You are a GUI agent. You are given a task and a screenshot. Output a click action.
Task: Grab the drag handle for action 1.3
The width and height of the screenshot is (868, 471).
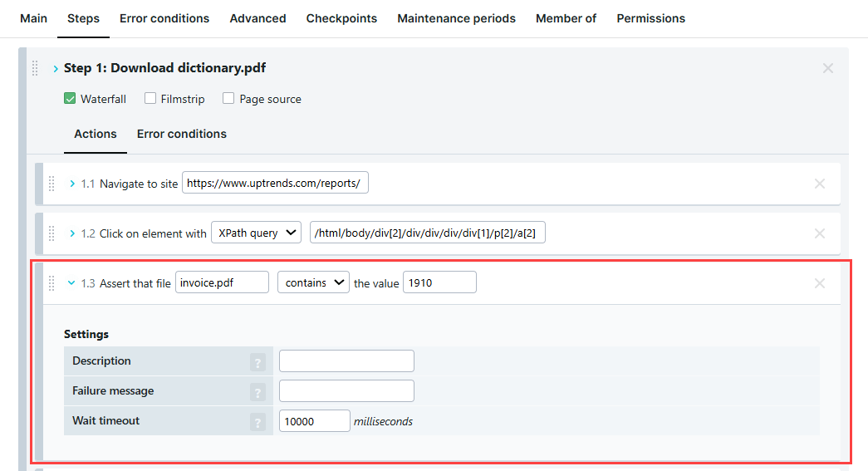tap(51, 283)
